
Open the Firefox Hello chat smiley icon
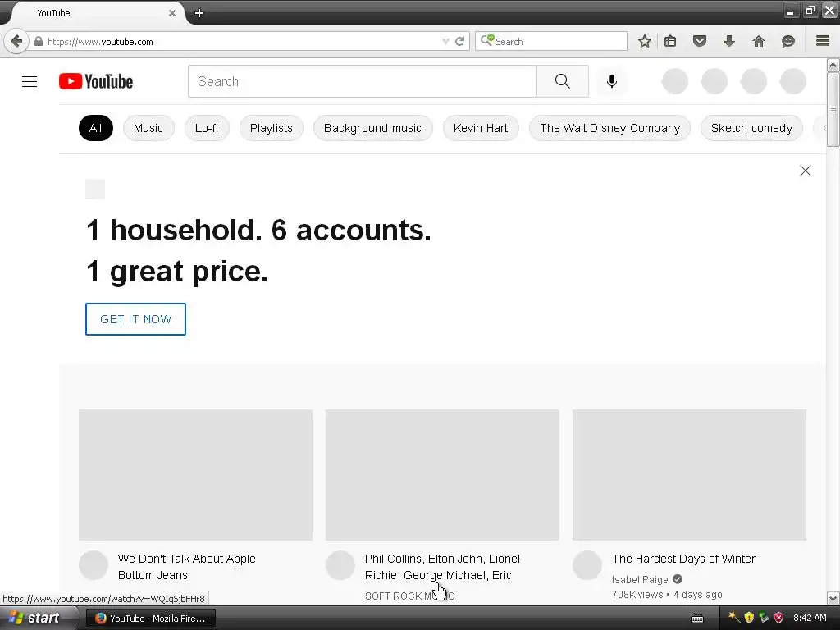coord(788,41)
